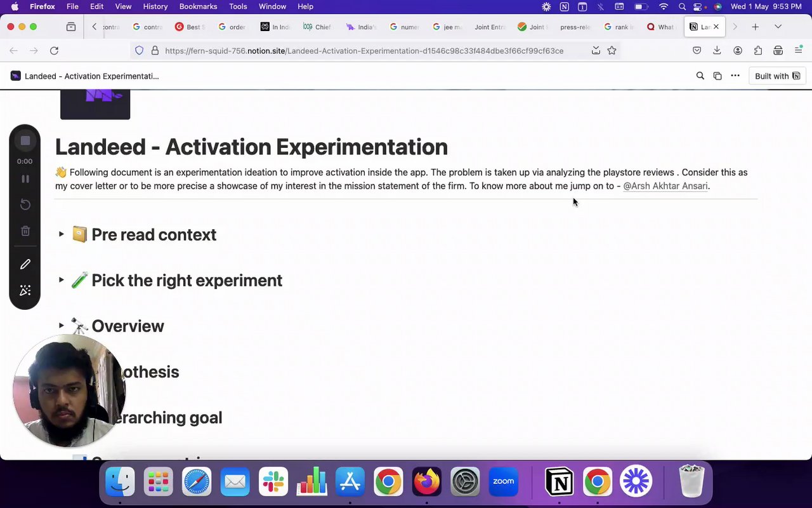812x508 pixels.
Task: Switch to the press-rele tab
Action: 575,27
